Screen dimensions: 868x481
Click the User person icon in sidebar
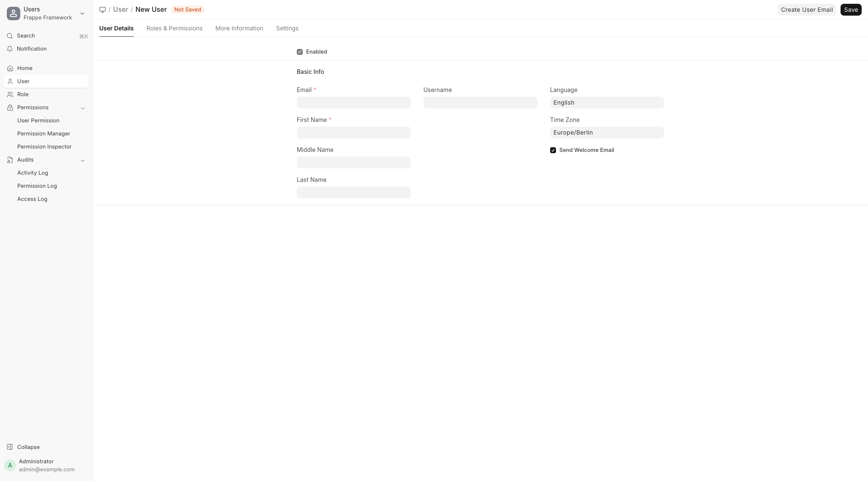click(10, 81)
